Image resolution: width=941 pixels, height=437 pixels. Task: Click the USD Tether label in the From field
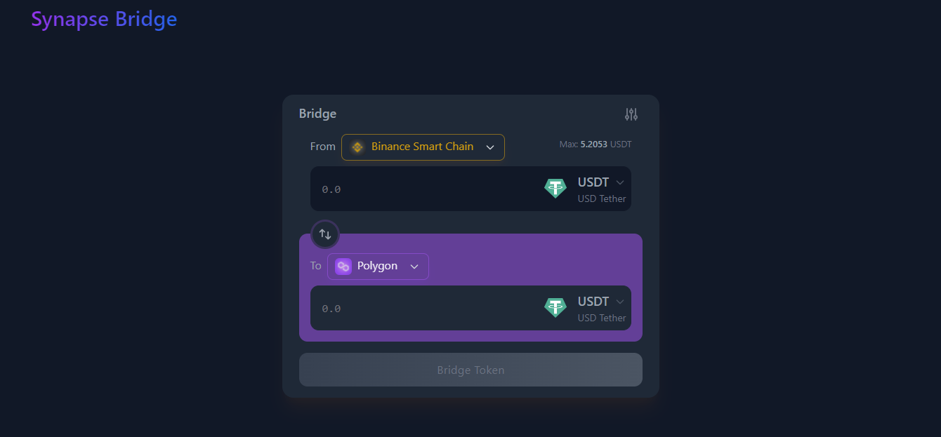pos(601,199)
